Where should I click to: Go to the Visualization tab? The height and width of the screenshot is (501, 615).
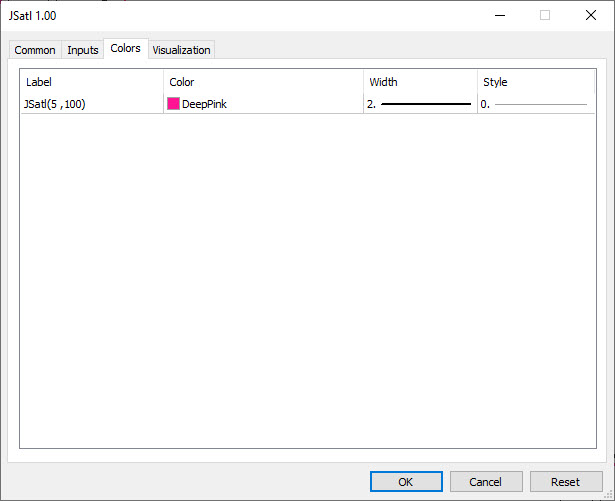point(181,50)
